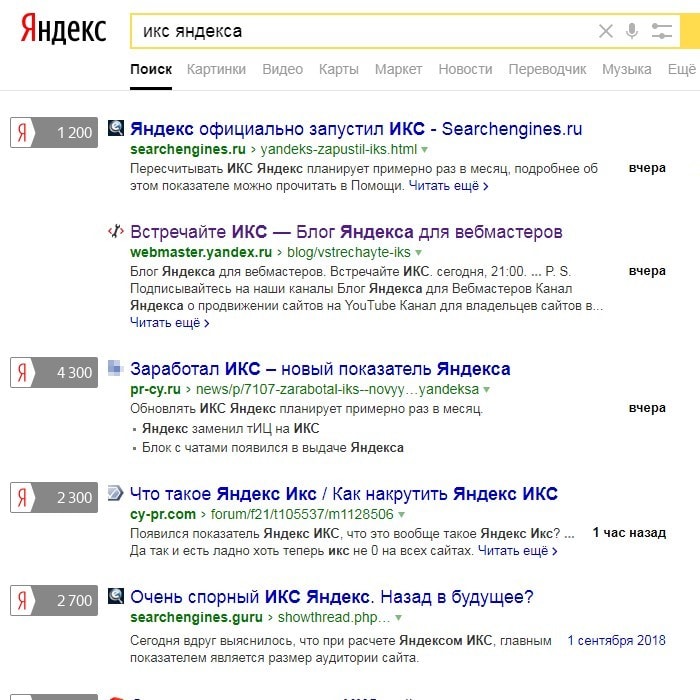Click the Yandex logo

63,29
